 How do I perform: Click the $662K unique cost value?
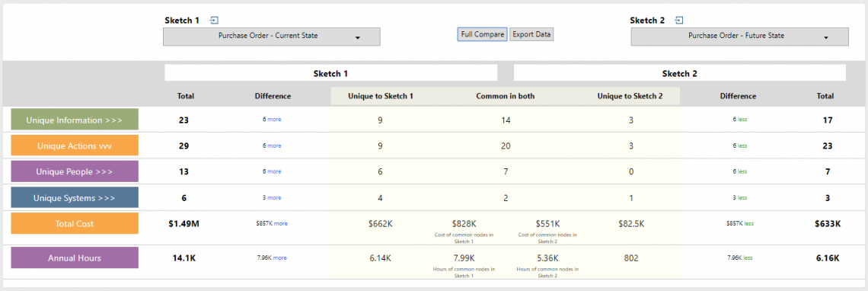(x=380, y=224)
